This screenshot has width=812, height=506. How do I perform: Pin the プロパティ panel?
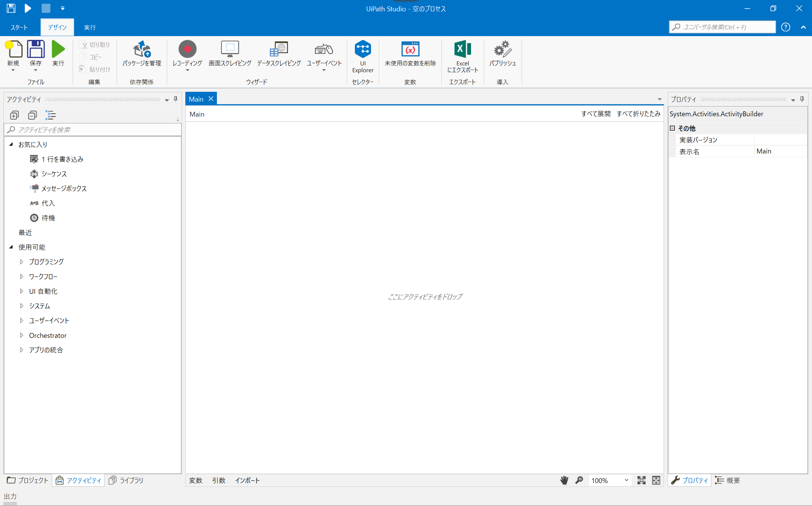tap(802, 99)
